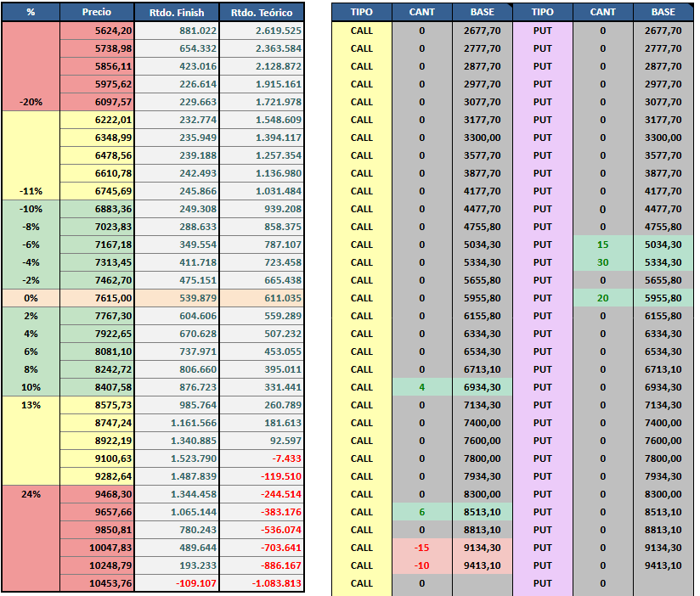Click CALL base 8513,10 cell
Screen dimensions: 700x596
(483, 512)
